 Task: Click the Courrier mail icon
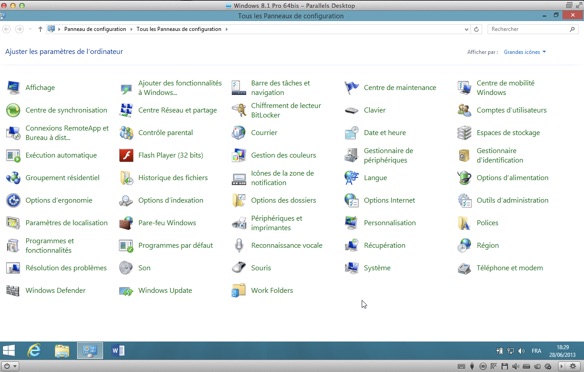tap(239, 133)
